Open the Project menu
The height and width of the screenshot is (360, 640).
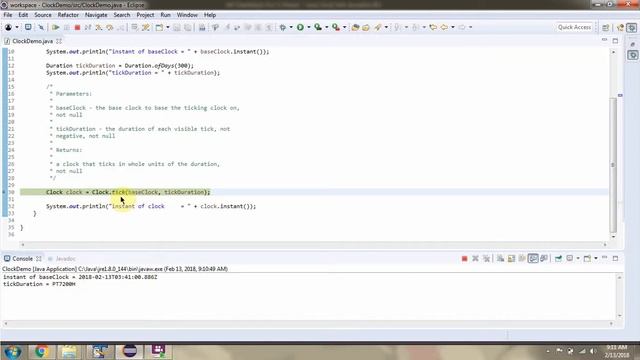pyautogui.click(x=145, y=15)
